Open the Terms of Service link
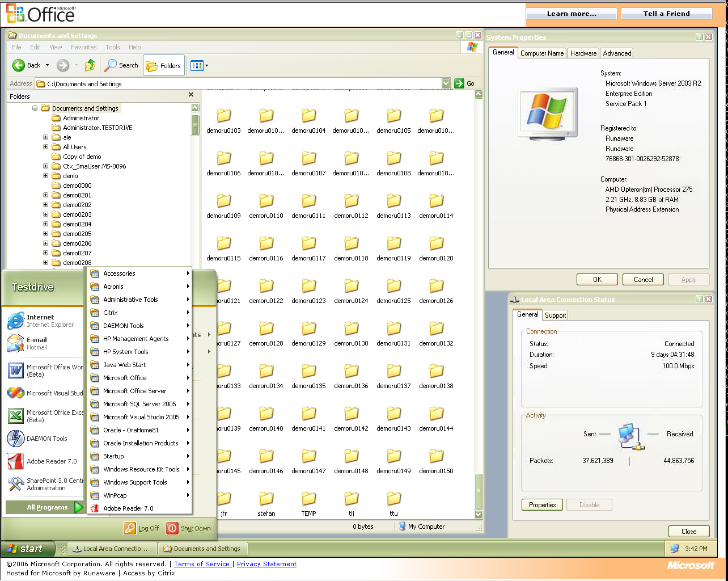 (202, 564)
